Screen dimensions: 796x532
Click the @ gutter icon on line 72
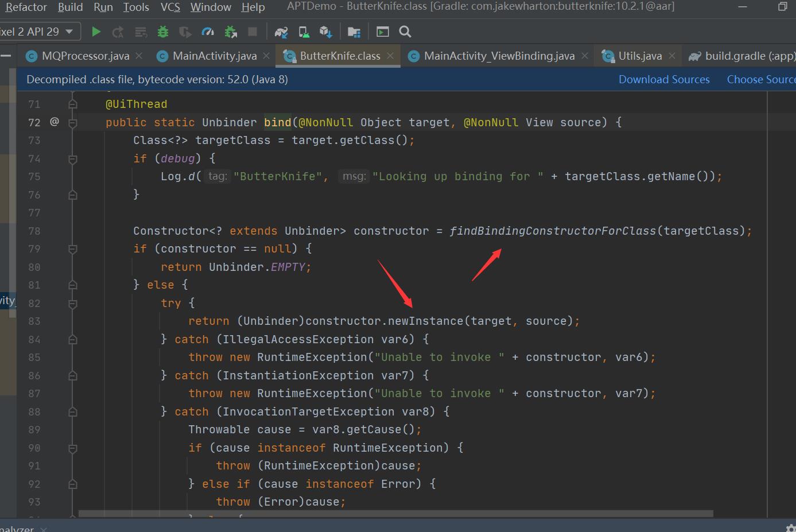click(55, 122)
